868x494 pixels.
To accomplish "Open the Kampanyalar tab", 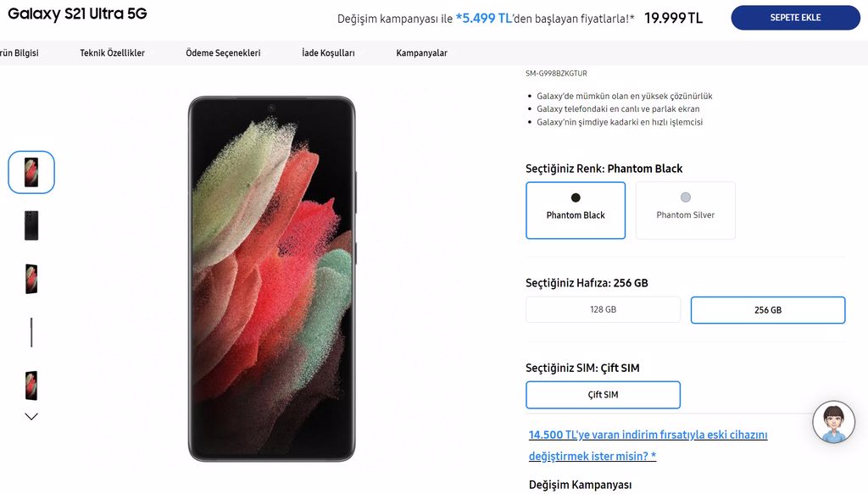I will (422, 53).
